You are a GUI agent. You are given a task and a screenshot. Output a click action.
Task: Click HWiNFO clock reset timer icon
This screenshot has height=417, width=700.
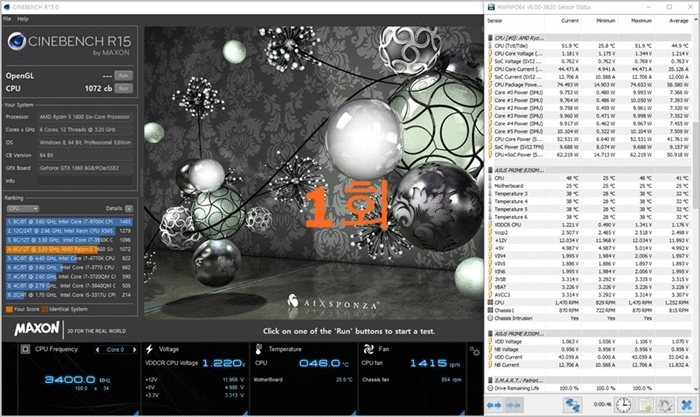click(624, 405)
